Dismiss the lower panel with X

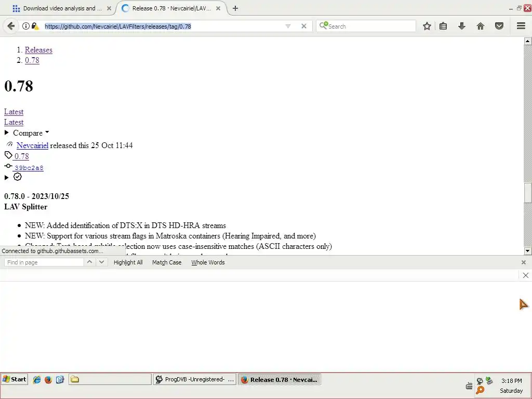coord(526,275)
